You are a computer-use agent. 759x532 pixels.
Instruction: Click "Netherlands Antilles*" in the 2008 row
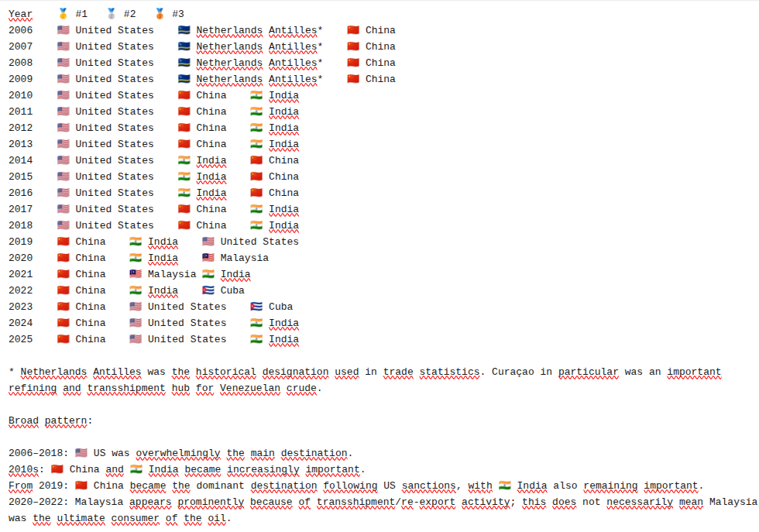pyautogui.click(x=259, y=63)
